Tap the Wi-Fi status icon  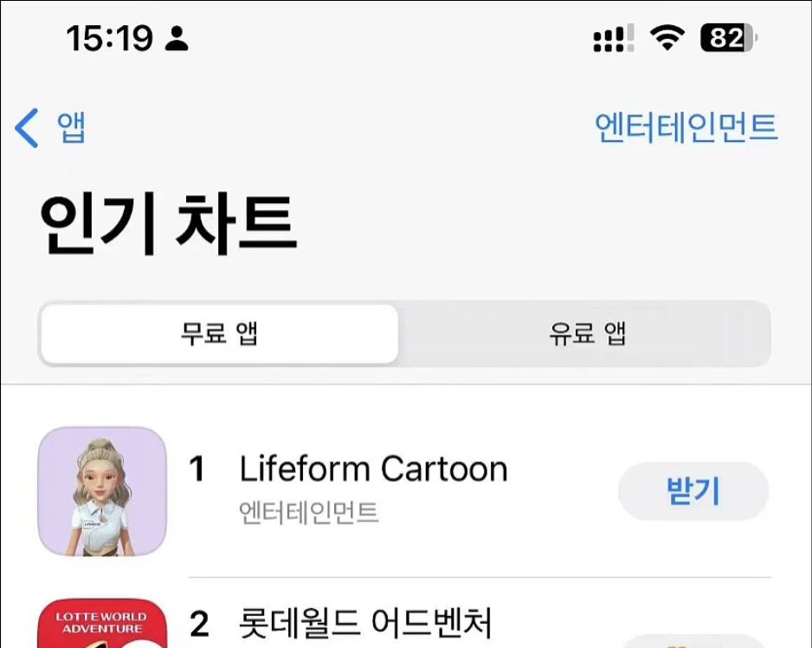pos(667,38)
